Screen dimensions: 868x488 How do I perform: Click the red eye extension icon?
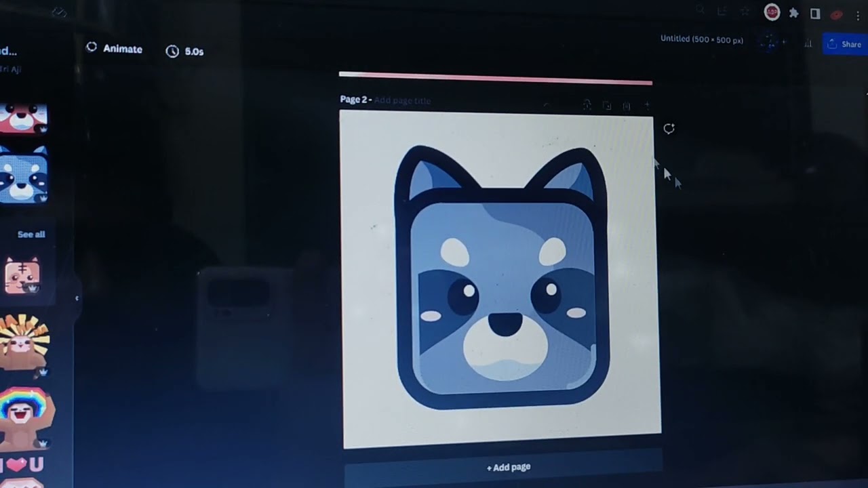(837, 14)
